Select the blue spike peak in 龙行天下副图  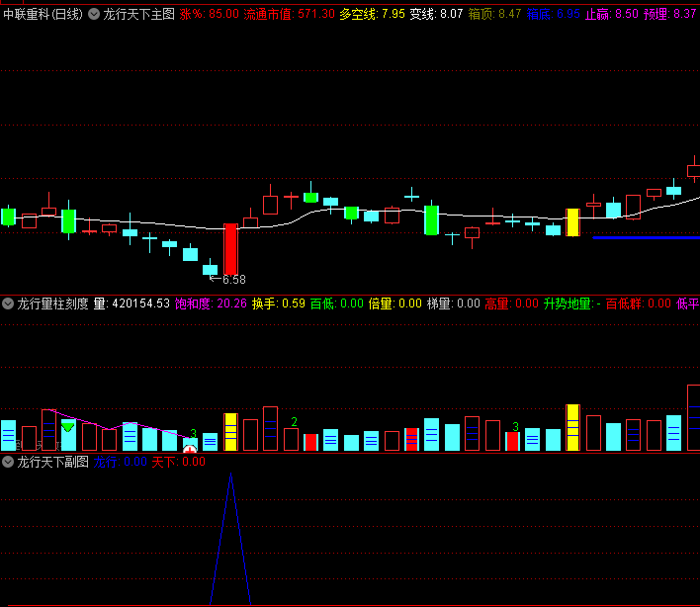(230, 475)
